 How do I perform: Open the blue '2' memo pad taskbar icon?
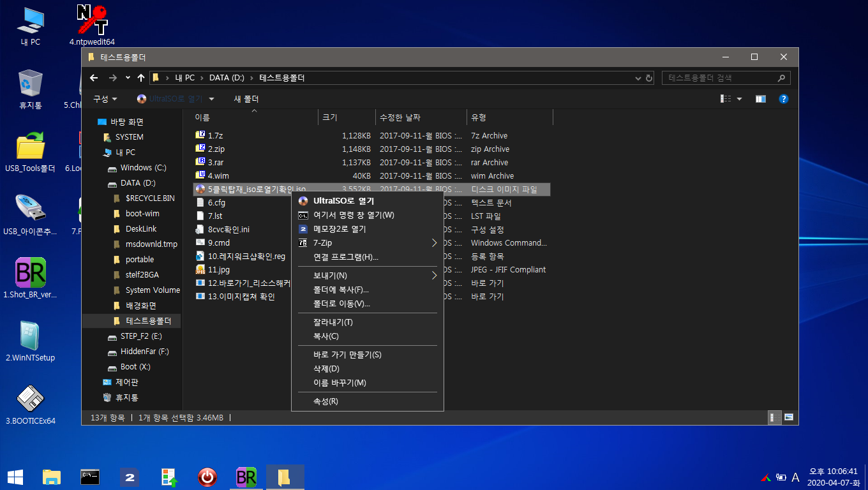pyautogui.click(x=129, y=477)
